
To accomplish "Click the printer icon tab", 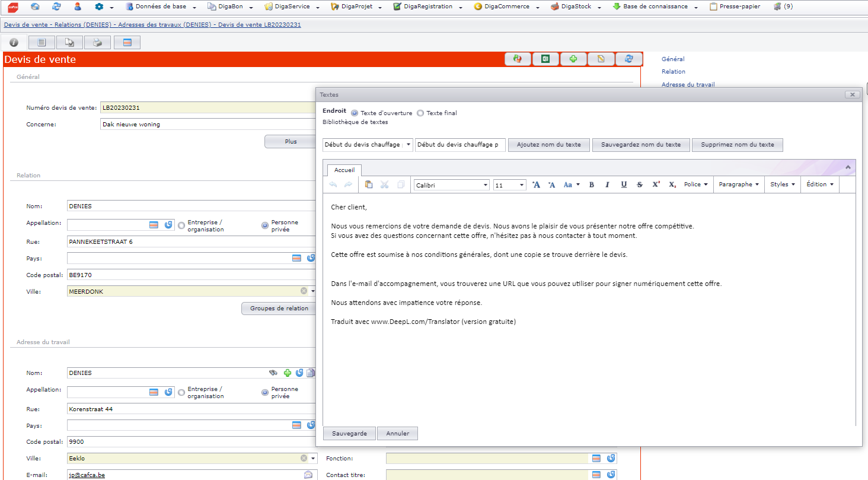I will coord(97,42).
